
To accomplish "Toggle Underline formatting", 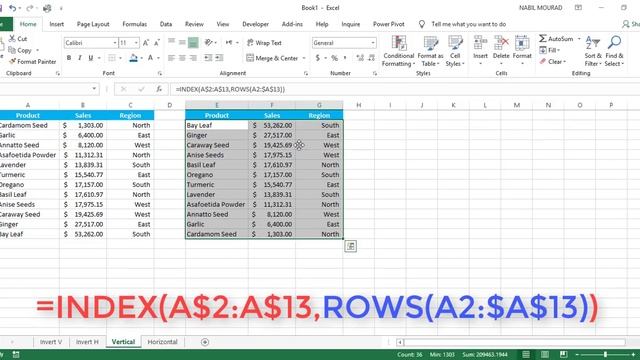I will (x=91, y=58).
